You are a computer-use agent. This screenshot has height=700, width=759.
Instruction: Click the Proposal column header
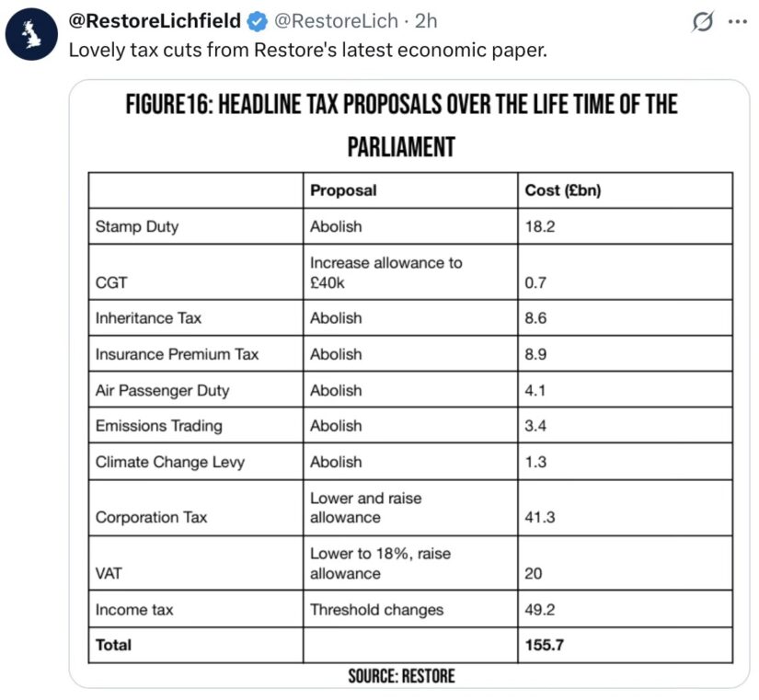343,190
